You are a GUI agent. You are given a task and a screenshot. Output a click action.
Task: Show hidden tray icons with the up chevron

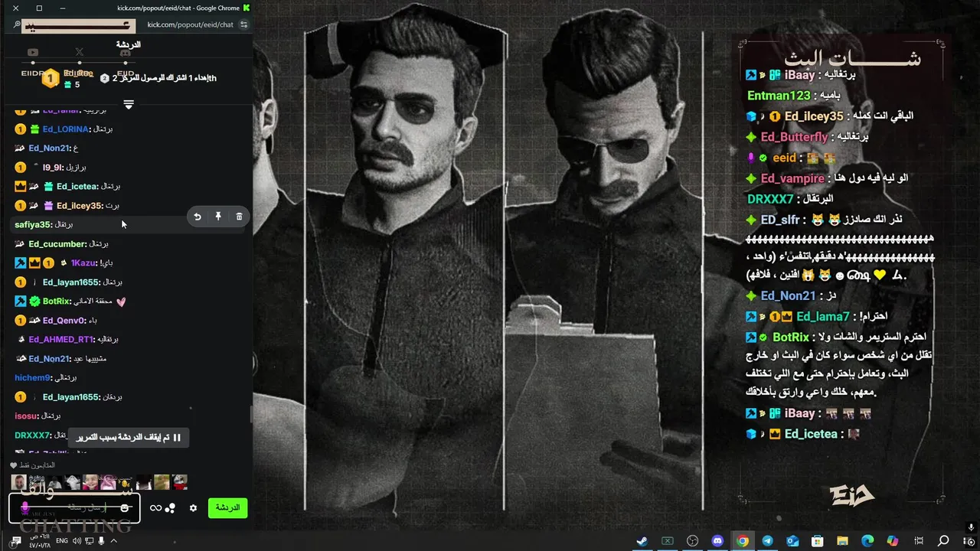114,541
